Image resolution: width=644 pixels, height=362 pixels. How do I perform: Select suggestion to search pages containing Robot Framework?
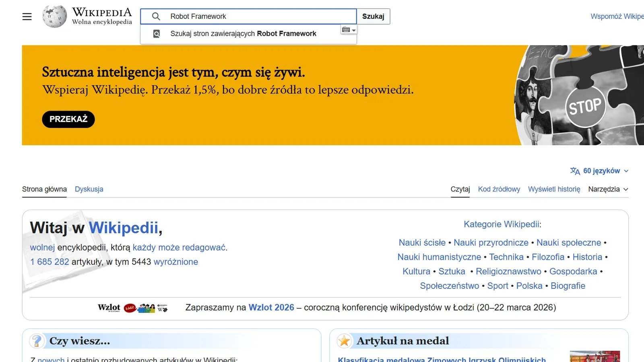(248, 34)
